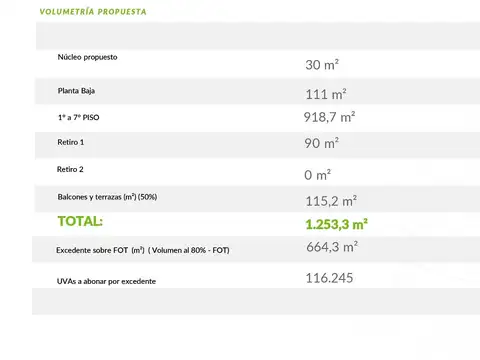This screenshot has height=360, width=480.
Task: Click the '116.245' value
Action: click(329, 278)
